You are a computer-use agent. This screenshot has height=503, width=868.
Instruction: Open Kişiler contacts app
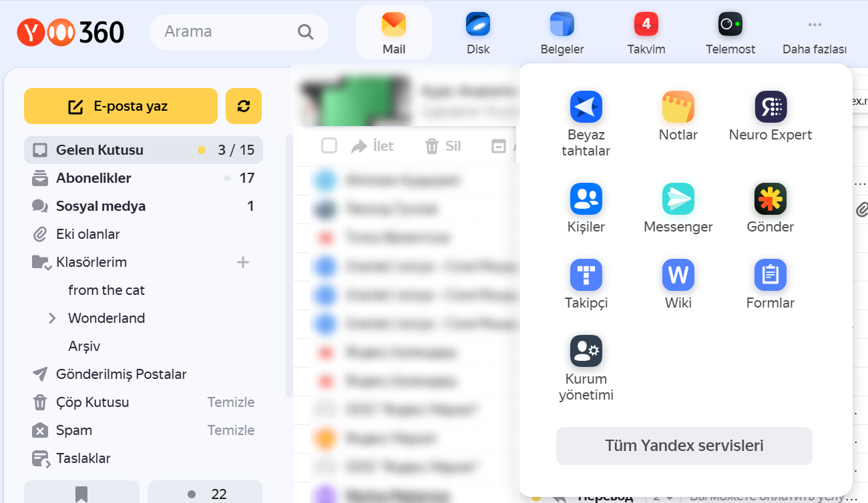click(586, 199)
